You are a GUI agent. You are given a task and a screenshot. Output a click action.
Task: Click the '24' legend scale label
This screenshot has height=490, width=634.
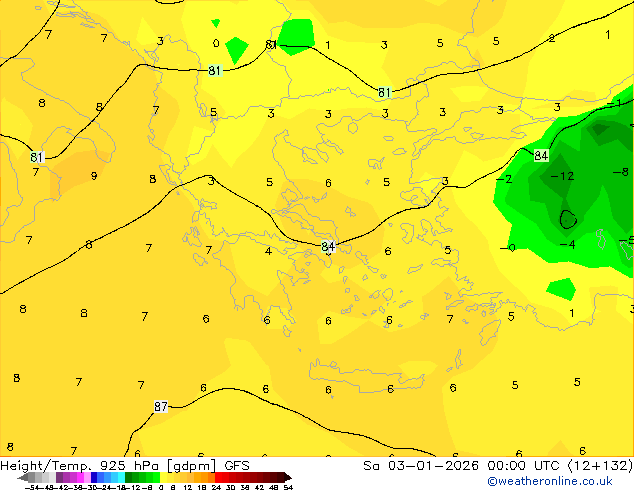click(216, 487)
